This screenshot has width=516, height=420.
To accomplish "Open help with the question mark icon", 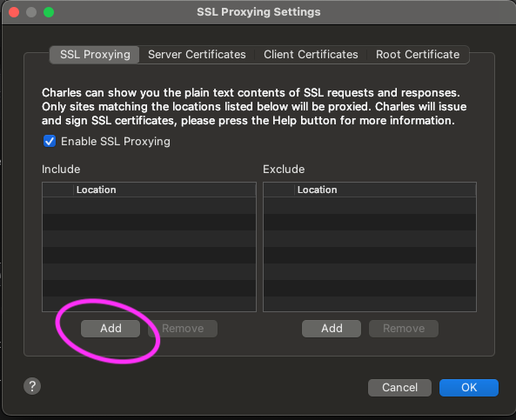I will [x=32, y=386].
